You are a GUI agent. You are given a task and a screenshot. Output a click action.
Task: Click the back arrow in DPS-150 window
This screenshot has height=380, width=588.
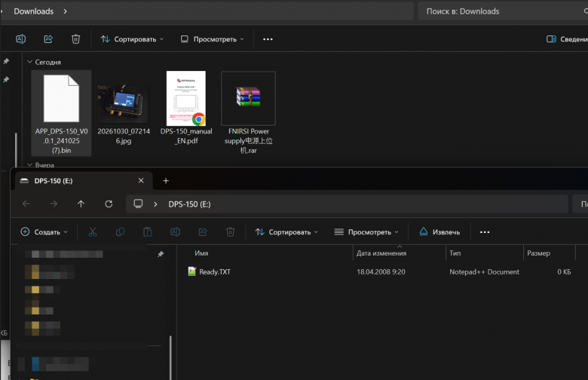coord(26,204)
